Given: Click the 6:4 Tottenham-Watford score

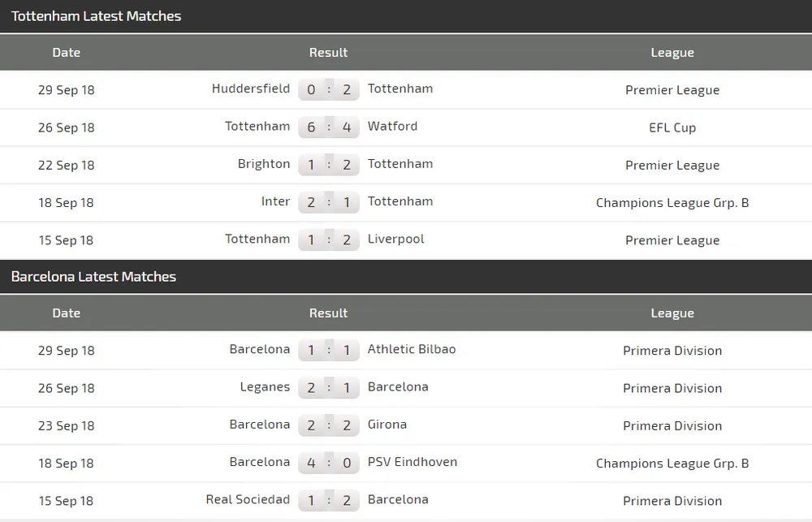Looking at the screenshot, I should tap(329, 127).
